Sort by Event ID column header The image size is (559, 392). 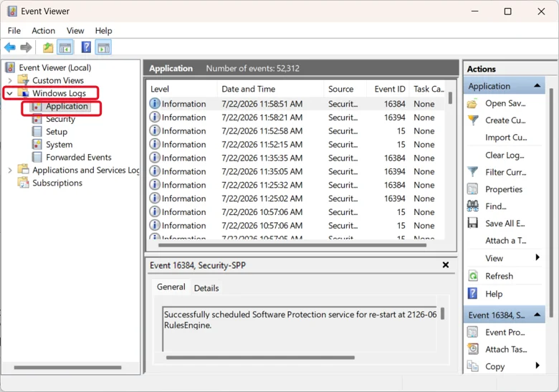388,89
